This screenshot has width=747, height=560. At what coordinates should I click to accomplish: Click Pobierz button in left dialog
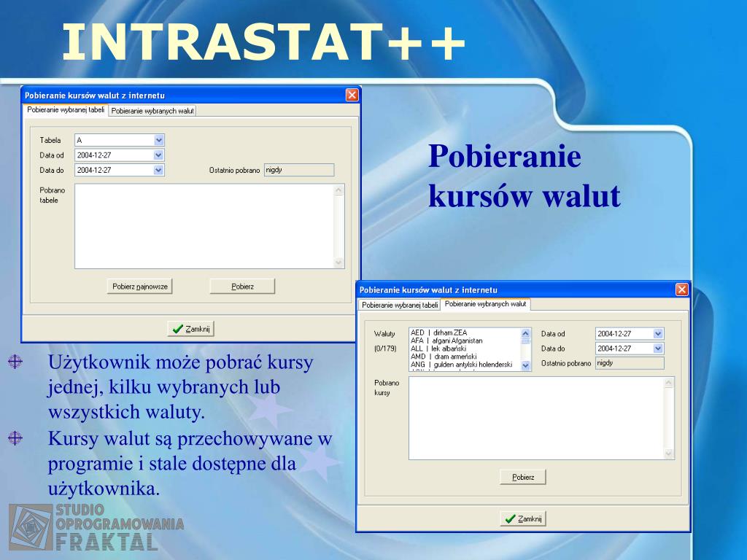tap(242, 287)
